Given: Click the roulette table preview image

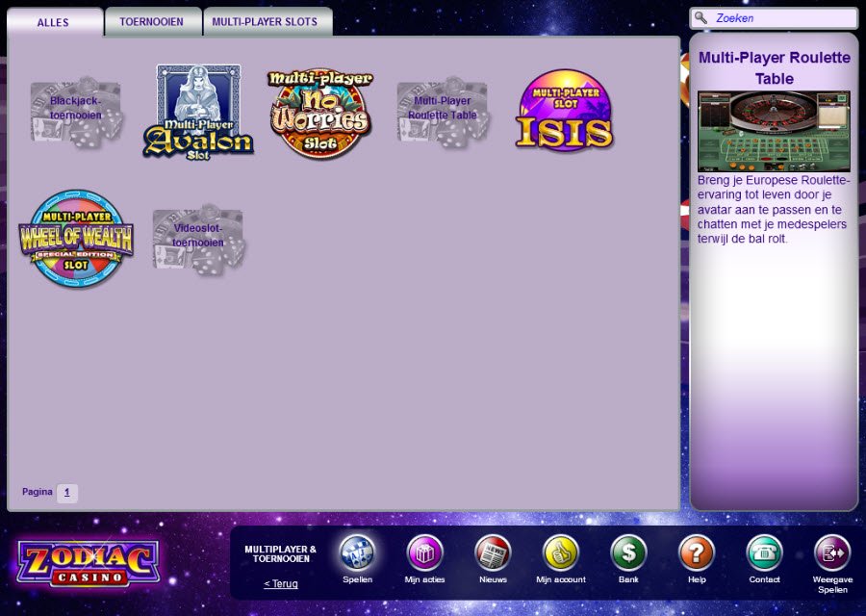Looking at the screenshot, I should tap(774, 132).
